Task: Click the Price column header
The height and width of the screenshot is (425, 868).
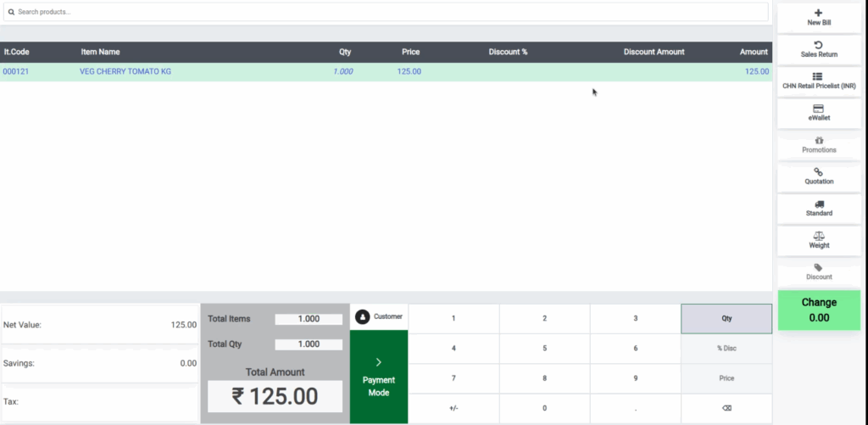Action: click(x=411, y=52)
